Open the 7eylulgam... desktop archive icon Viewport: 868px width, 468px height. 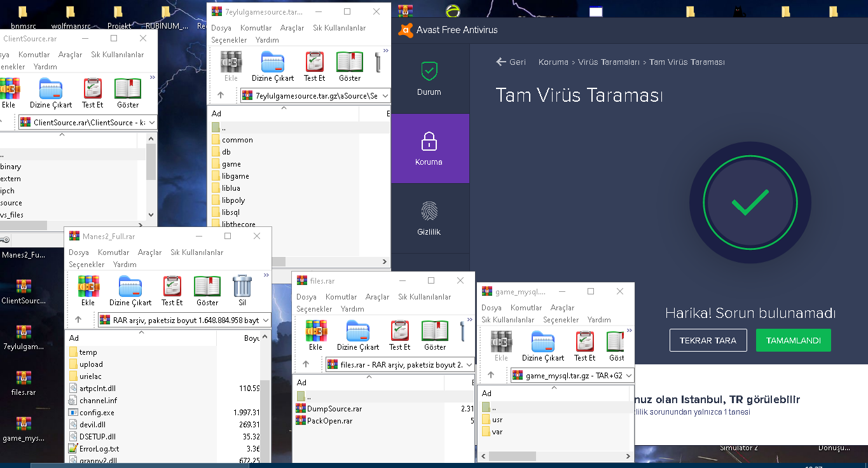24,337
